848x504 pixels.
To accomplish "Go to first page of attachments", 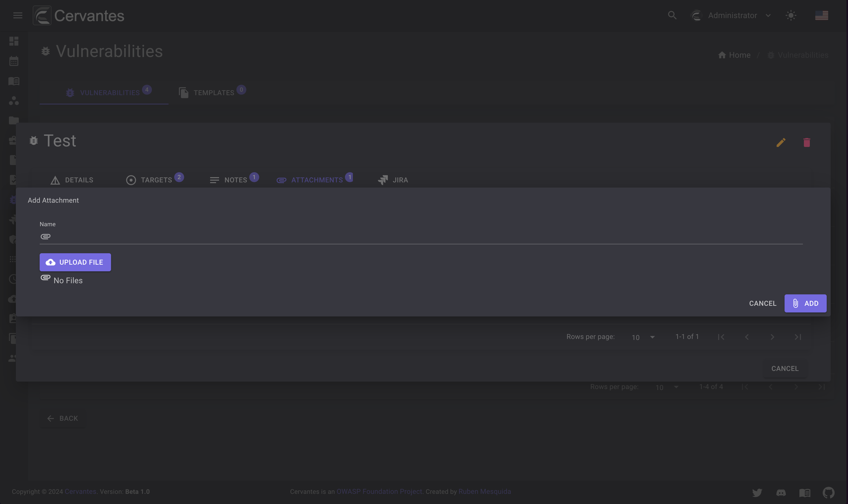I will click(x=721, y=337).
